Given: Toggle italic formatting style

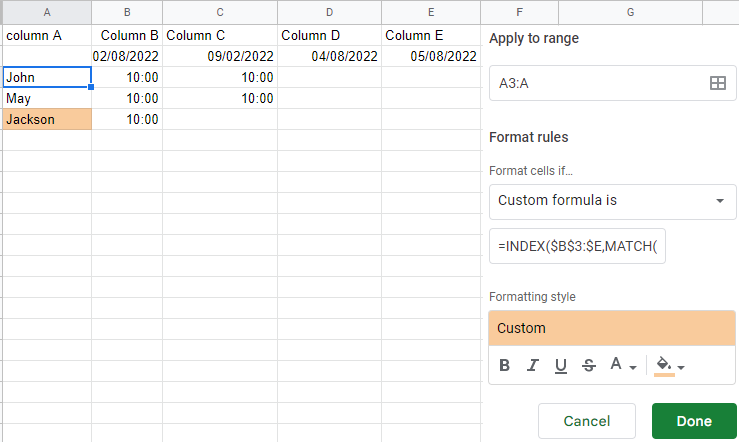Looking at the screenshot, I should (x=533, y=365).
